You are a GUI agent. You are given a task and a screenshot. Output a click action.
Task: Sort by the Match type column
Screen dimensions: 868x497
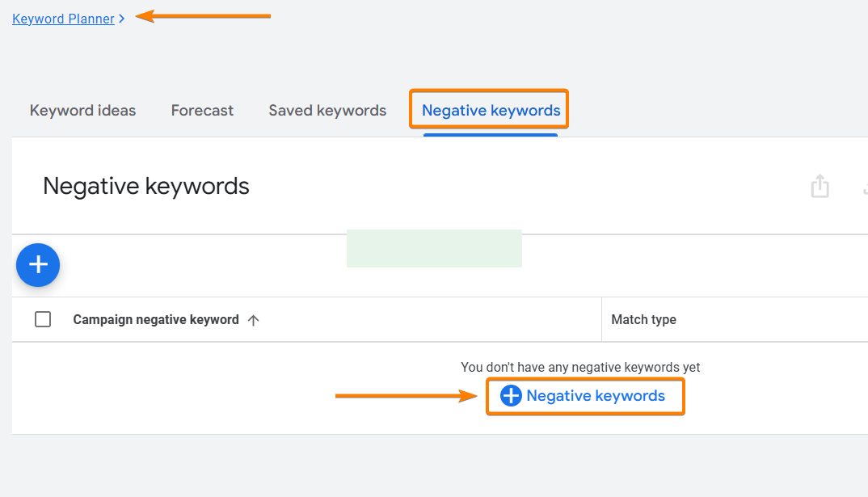click(643, 319)
